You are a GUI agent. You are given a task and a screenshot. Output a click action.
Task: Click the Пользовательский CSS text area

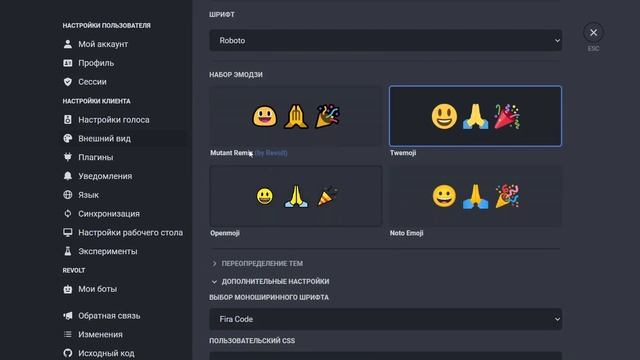[x=386, y=356]
